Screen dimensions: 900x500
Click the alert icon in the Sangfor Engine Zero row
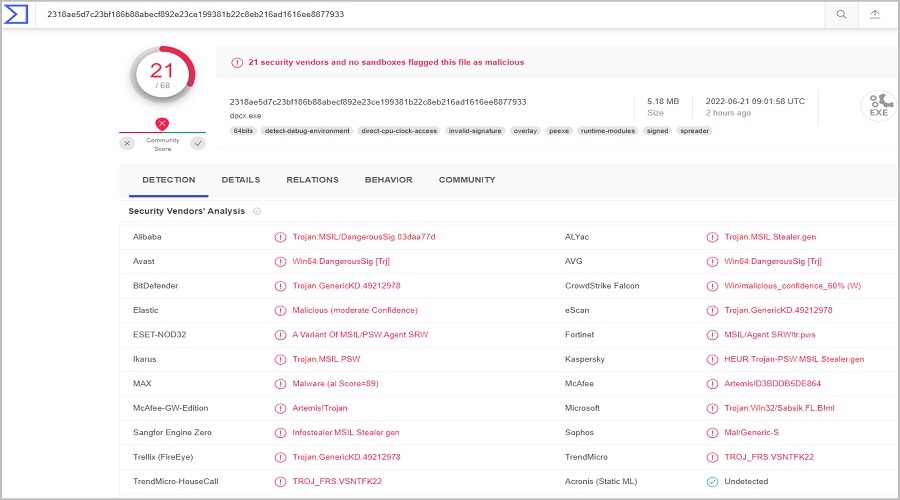pos(280,433)
